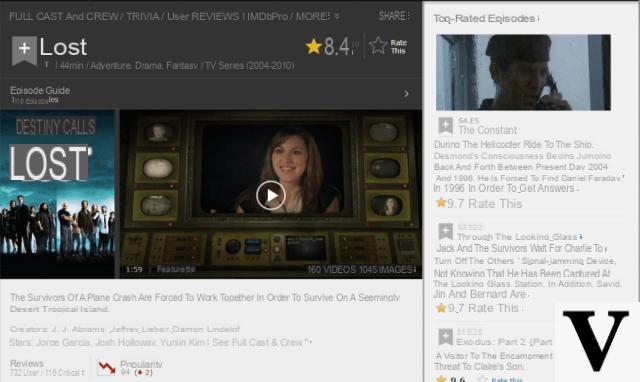
Task: Expand the MORE dropdown
Action: point(317,16)
